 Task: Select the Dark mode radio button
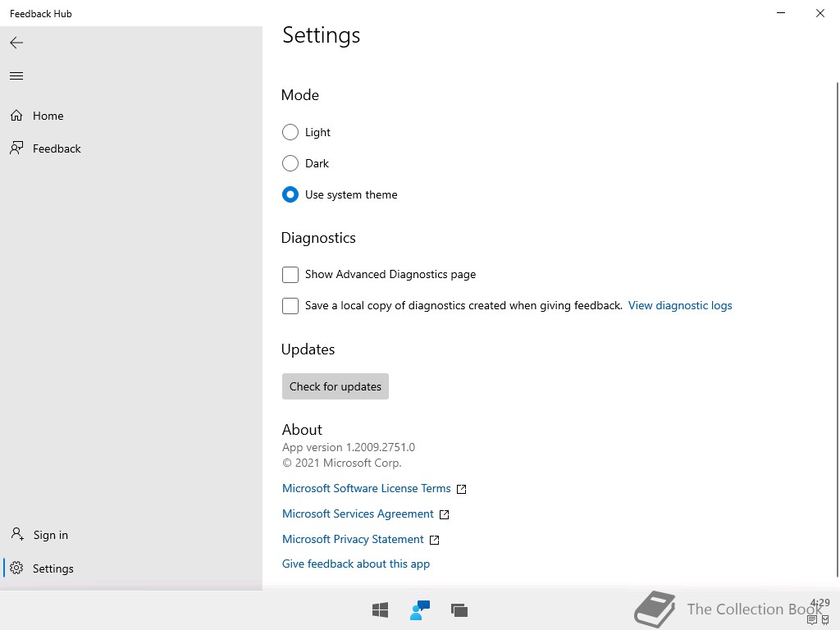click(x=290, y=163)
